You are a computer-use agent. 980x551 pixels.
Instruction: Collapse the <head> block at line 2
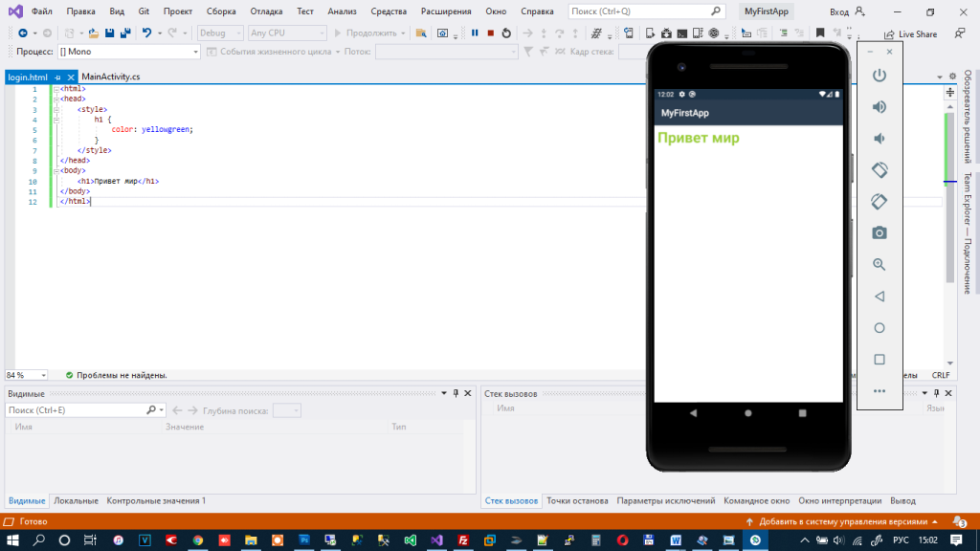[x=56, y=99]
